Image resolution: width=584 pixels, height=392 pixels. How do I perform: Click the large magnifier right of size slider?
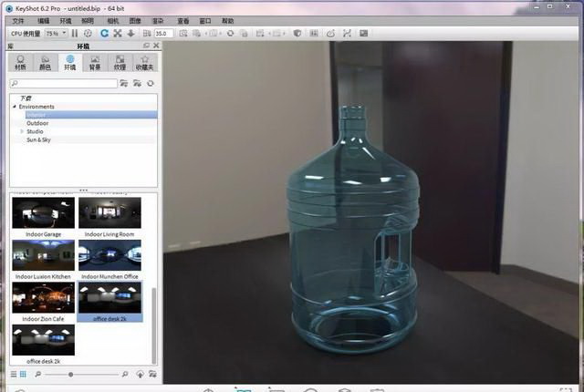tap(125, 374)
